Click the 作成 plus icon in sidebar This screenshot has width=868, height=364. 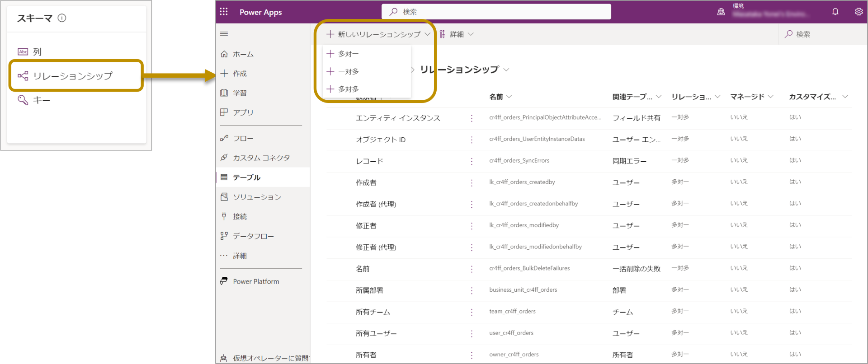pos(224,74)
